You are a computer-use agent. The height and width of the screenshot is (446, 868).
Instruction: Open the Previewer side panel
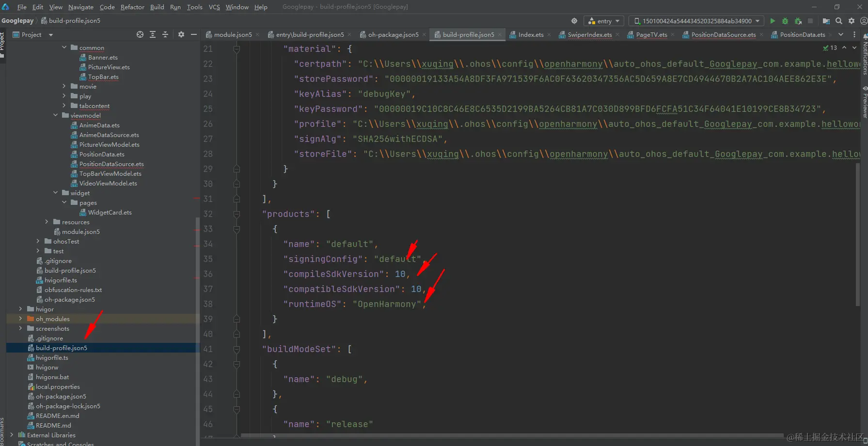coord(865,102)
